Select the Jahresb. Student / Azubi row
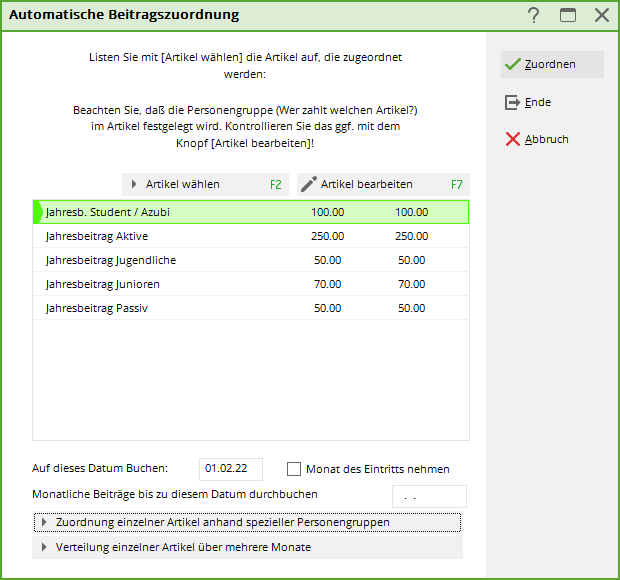 [250, 212]
